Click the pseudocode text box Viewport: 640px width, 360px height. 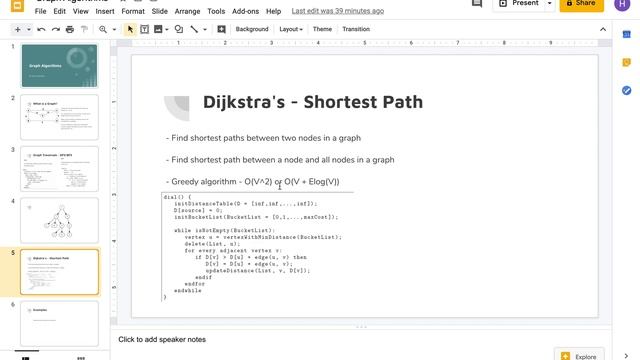click(257, 247)
